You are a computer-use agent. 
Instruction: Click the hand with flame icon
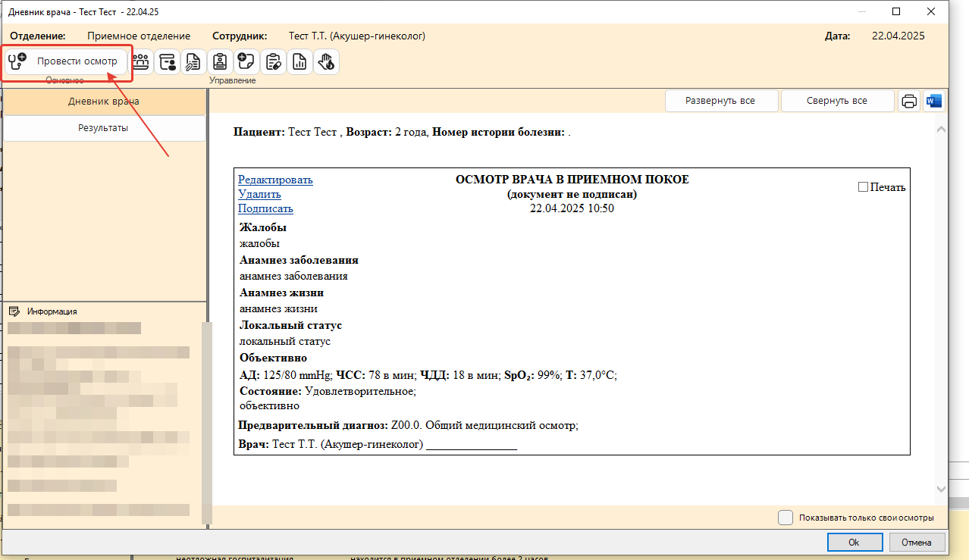coord(326,62)
